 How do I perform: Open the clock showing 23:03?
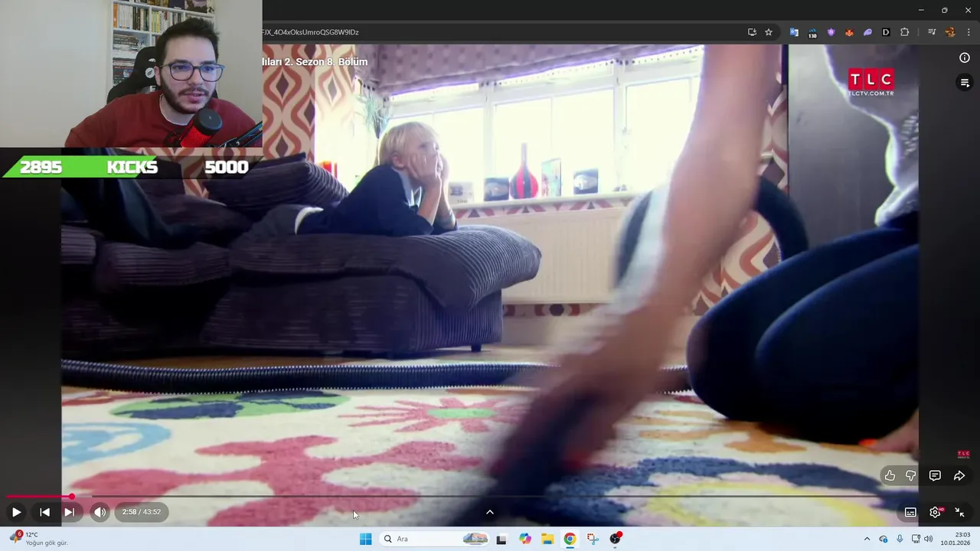pos(955,539)
